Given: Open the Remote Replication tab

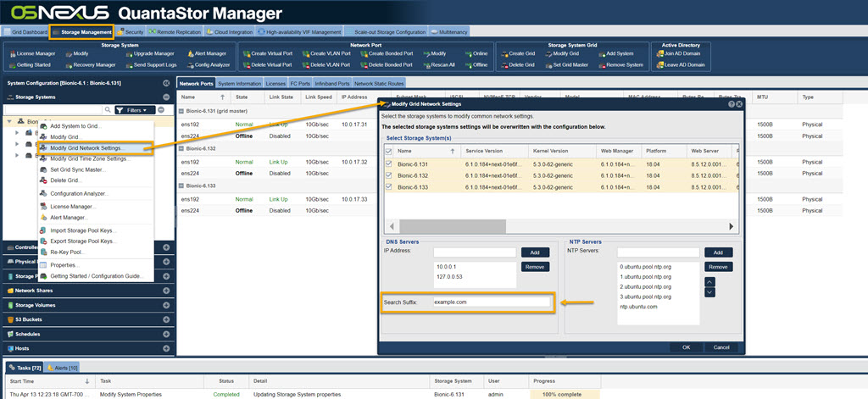Looking at the screenshot, I should [x=175, y=32].
